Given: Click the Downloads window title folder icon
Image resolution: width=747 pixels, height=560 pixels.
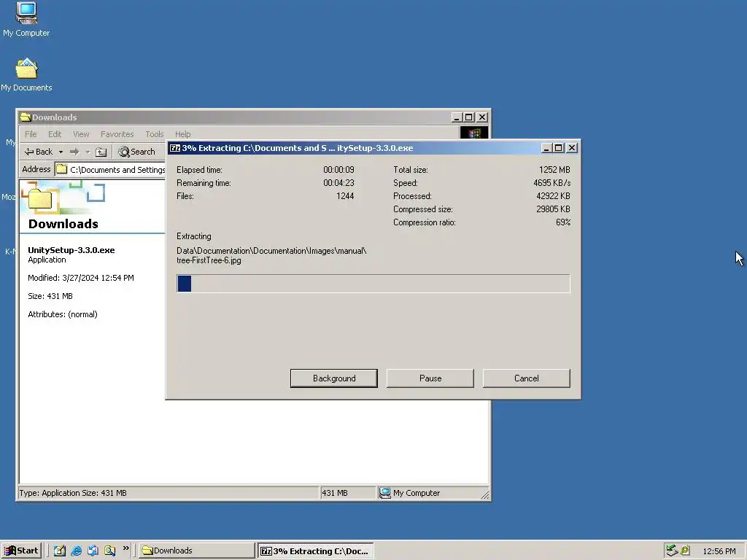Looking at the screenshot, I should click(x=26, y=117).
